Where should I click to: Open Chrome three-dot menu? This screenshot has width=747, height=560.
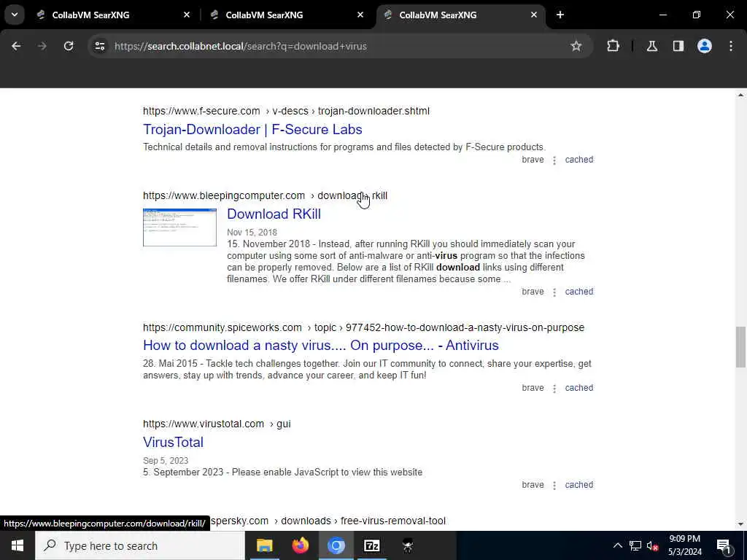coord(731,46)
